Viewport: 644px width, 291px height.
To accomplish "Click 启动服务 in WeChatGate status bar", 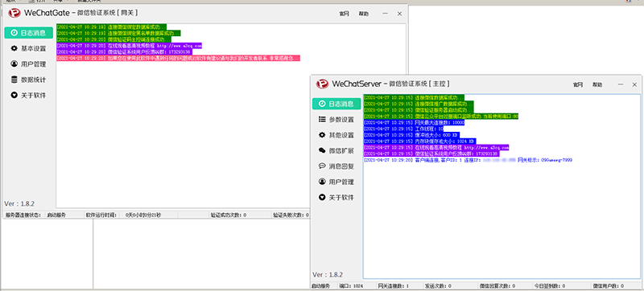I will point(56,215).
